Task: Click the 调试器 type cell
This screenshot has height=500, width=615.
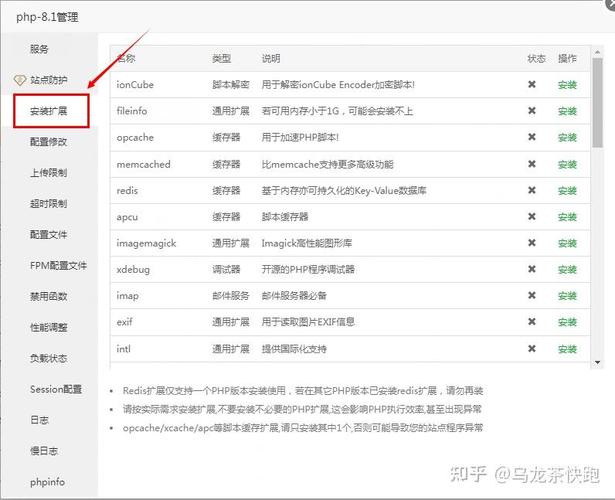Action: click(x=226, y=270)
